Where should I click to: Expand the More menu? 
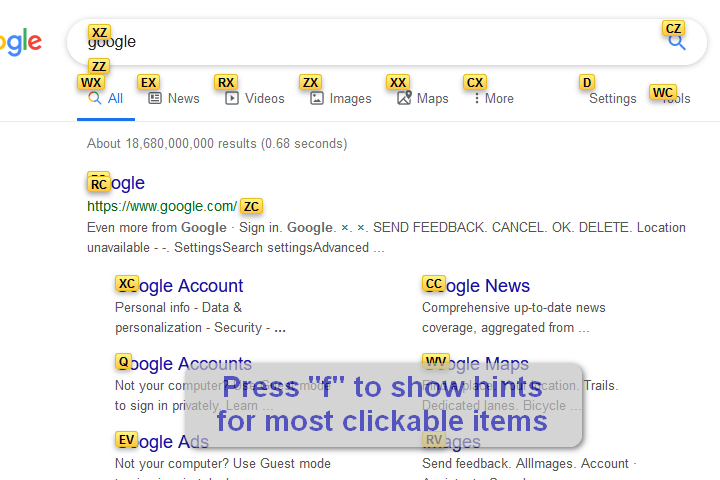coord(494,98)
